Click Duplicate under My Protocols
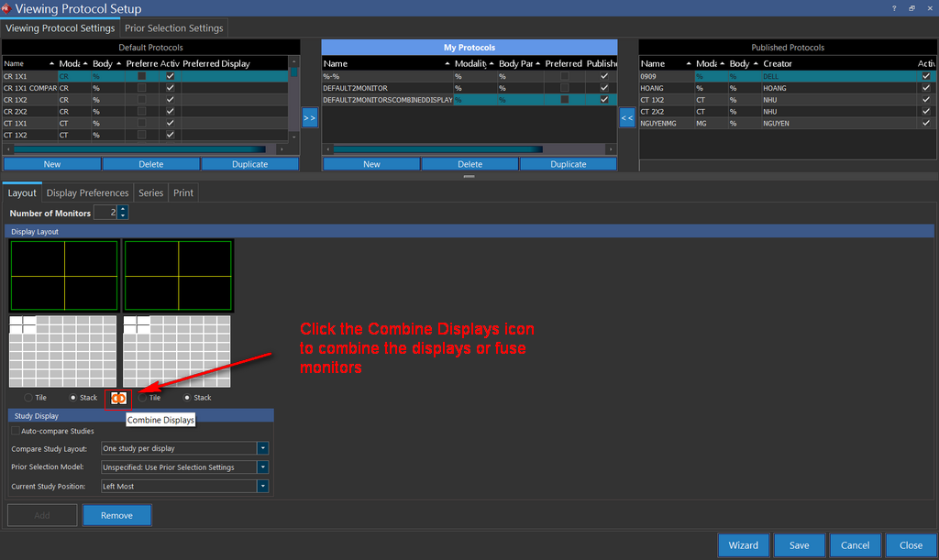This screenshot has height=560, width=939. [568, 164]
